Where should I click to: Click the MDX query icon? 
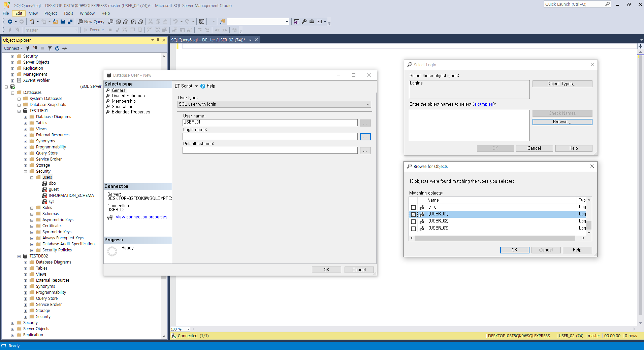click(118, 22)
